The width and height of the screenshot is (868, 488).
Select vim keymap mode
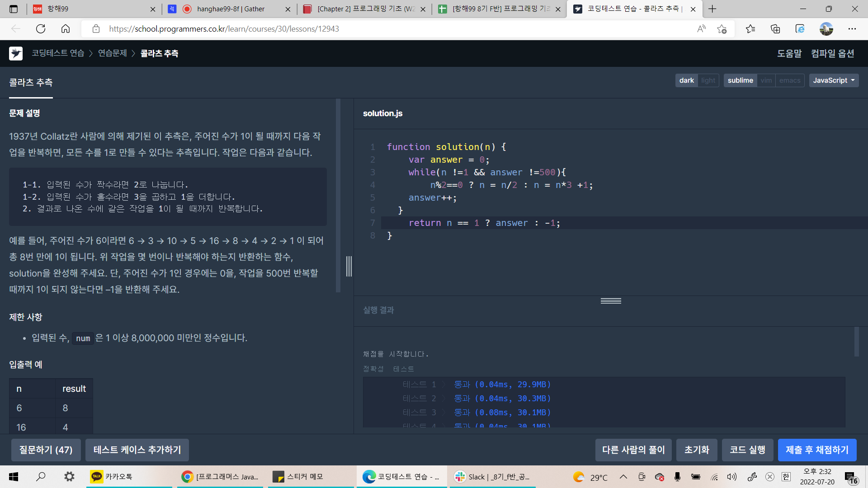[766, 80]
